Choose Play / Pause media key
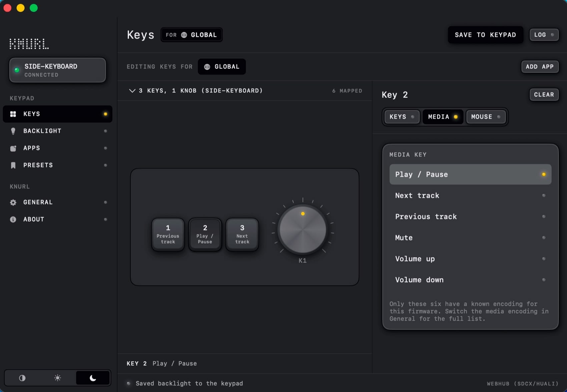This screenshot has width=567, height=392. point(470,174)
